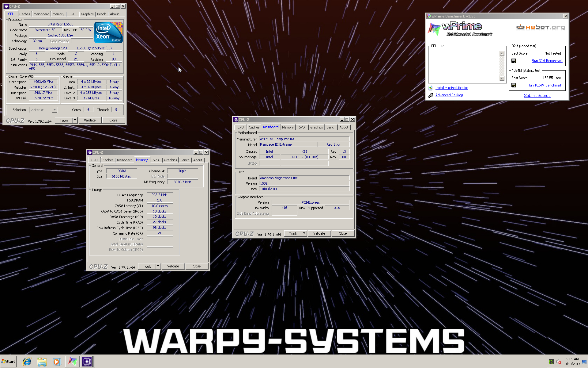This screenshot has width=588, height=368.
Task: Switch to wPrime taskbar icon
Action: click(x=72, y=362)
